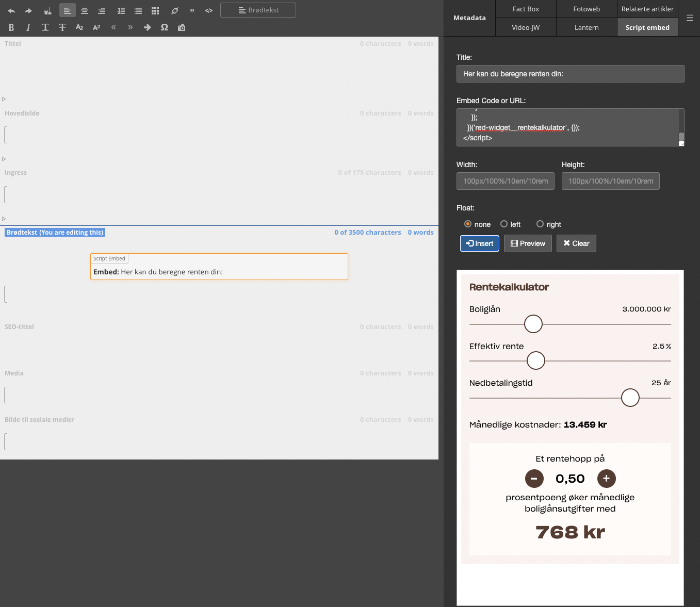Open the Relaterte artikler tab
The width and height of the screenshot is (700, 607).
(647, 9)
